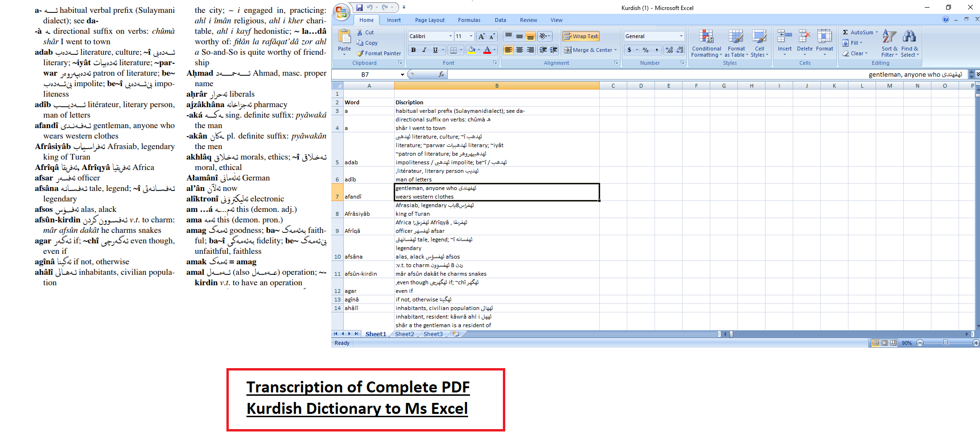Apply the dollar Accounting number format
The height and width of the screenshot is (441, 980).
630,50
